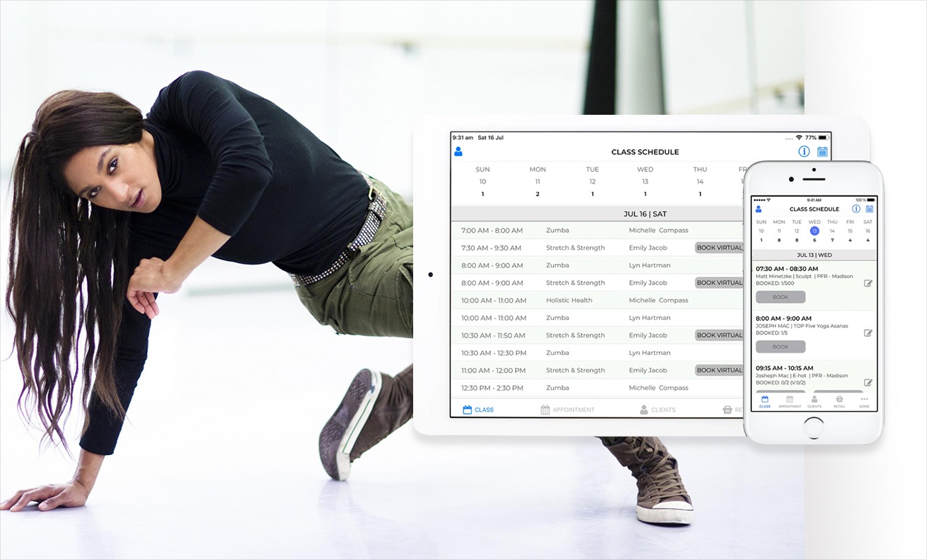Tap BOOK for the Top Five Yoga Asanas class
The image size is (927, 560).
[780, 346]
